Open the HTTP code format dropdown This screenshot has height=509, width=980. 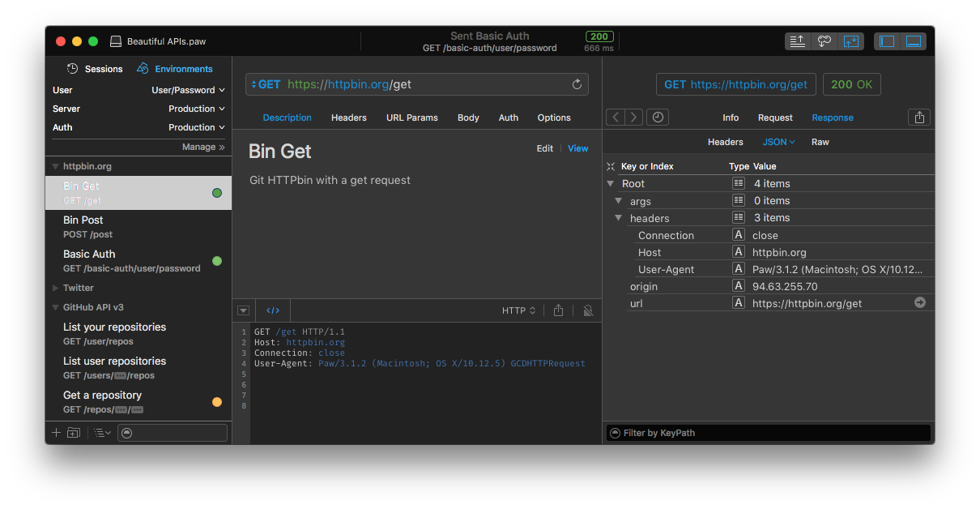coord(518,310)
